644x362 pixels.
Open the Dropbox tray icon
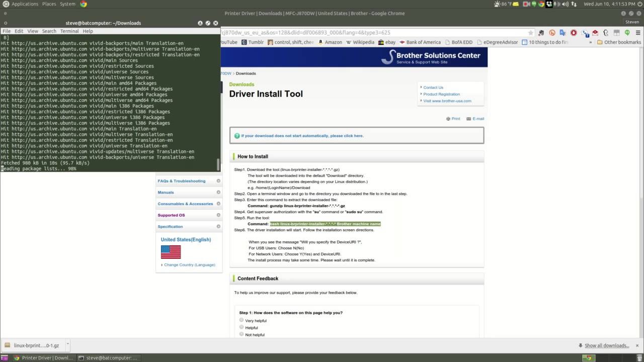coord(549,4)
